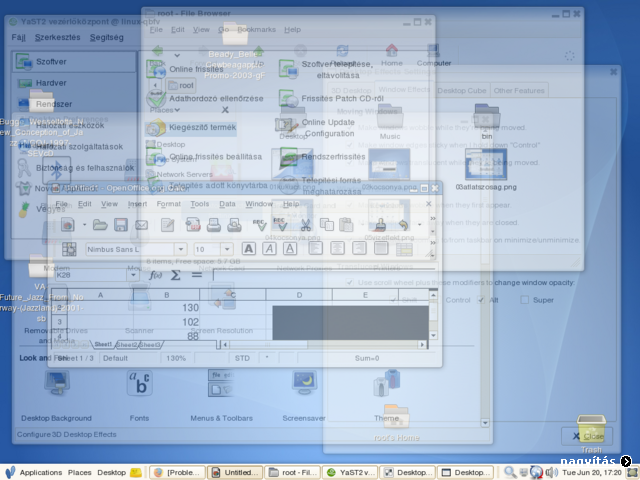Open the Fonts preferences icon
Screen dimensions: 640x480
(139, 385)
